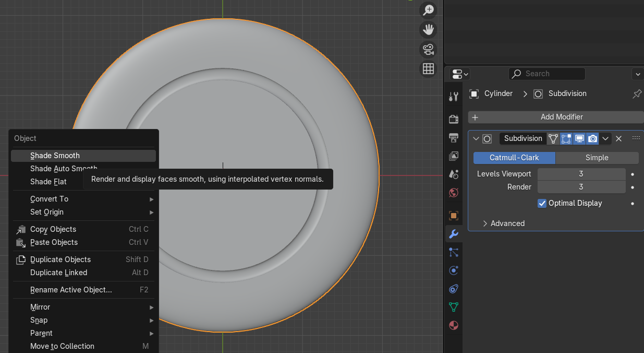
Task: Open the Subdivision modifier extras dropdown arrow
Action: click(x=605, y=138)
